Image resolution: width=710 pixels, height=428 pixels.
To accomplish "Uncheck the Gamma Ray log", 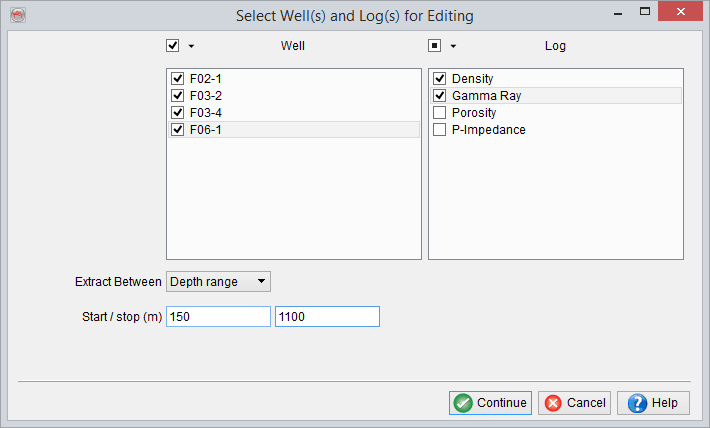I will point(440,95).
